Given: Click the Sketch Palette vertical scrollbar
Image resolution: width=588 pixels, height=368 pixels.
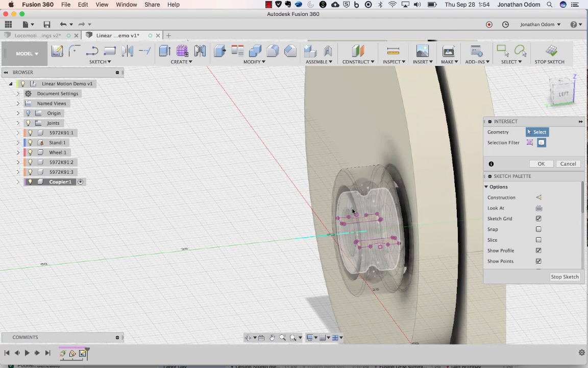Looking at the screenshot, I should 582,197.
